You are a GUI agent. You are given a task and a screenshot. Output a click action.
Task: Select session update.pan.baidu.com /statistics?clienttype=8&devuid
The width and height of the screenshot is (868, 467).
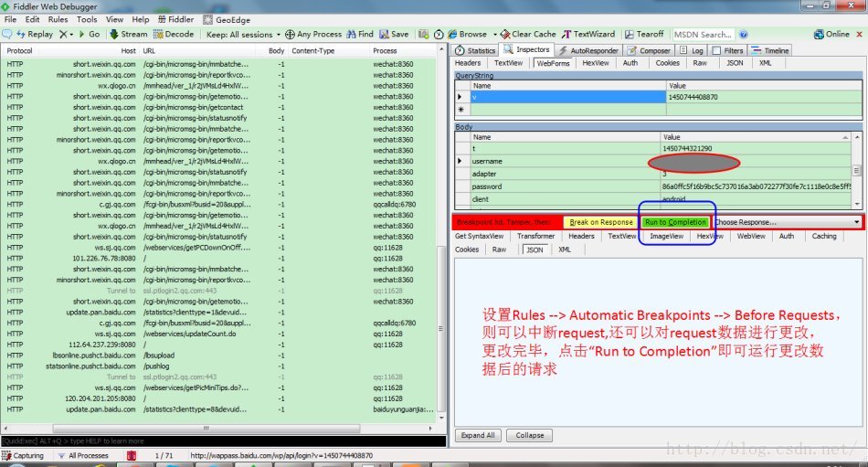218,409
